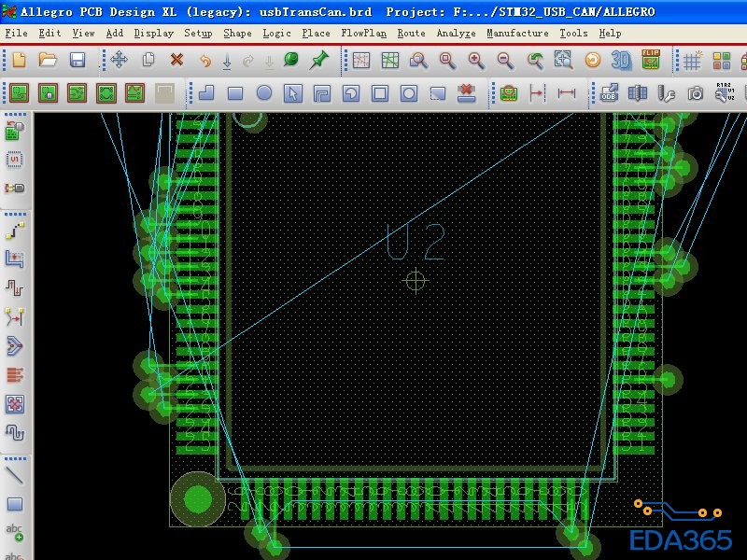This screenshot has width=747, height=560.
Task: Click the Rats All green grid icon
Action: click(390, 61)
